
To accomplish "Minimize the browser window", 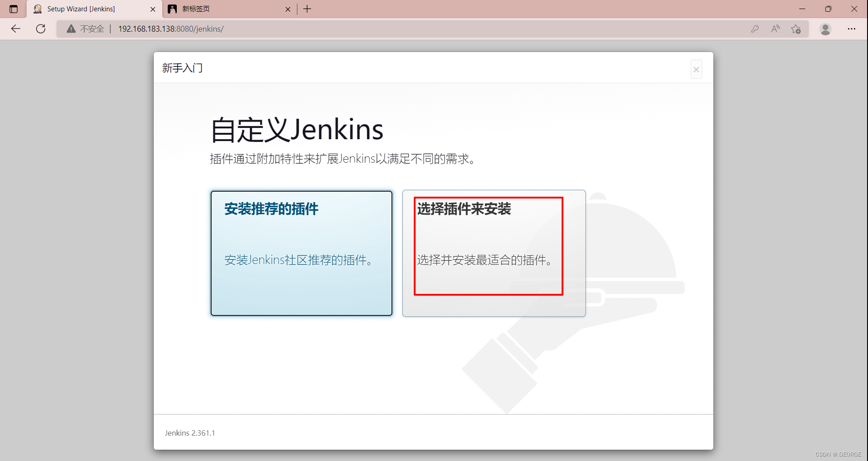I will (802, 9).
